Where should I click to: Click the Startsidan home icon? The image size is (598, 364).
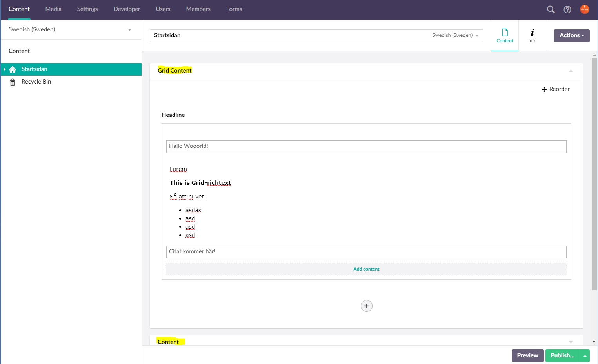13,69
